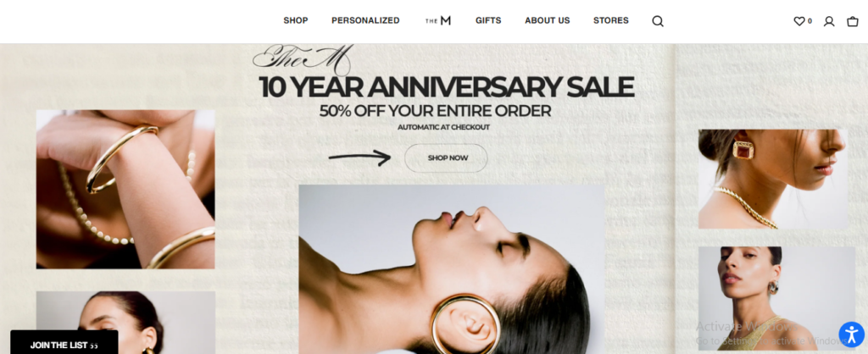Open the search magnifier icon

click(x=658, y=21)
